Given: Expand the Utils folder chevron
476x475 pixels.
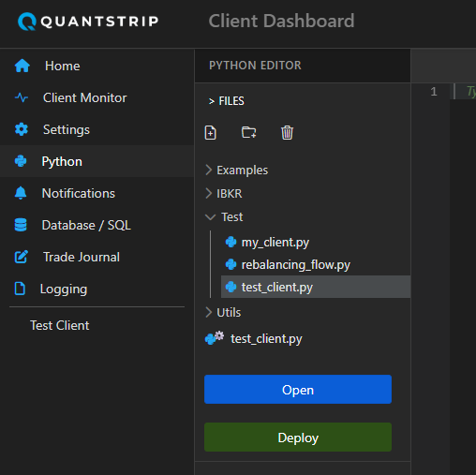Looking at the screenshot, I should pyautogui.click(x=209, y=312).
